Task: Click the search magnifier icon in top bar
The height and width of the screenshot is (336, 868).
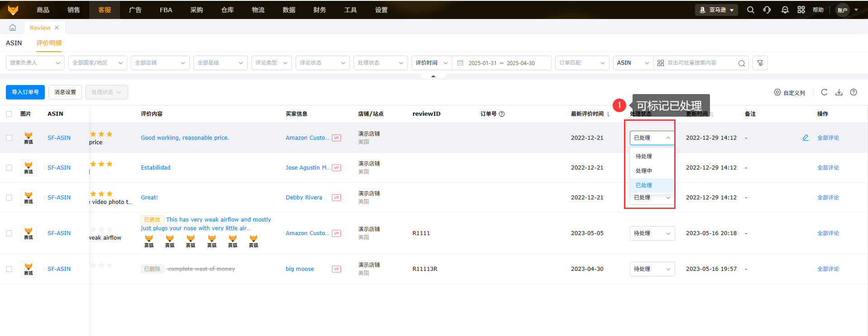Action: [750, 10]
